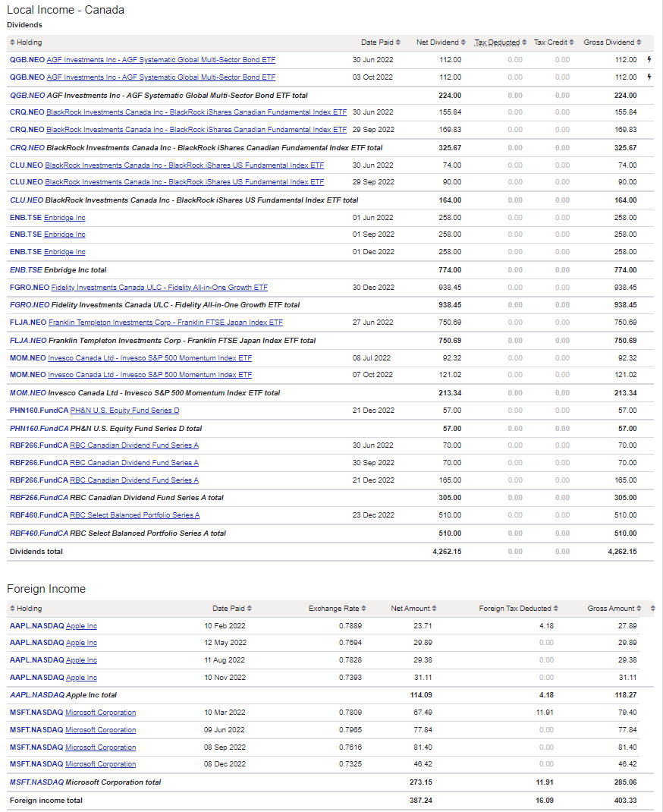
Task: Open Enbridge Inc link paid 01 Jun 2022
Action: click(x=64, y=218)
